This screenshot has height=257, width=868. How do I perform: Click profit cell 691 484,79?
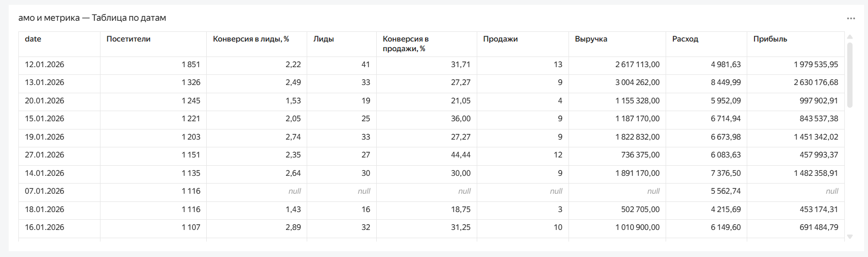(819, 227)
